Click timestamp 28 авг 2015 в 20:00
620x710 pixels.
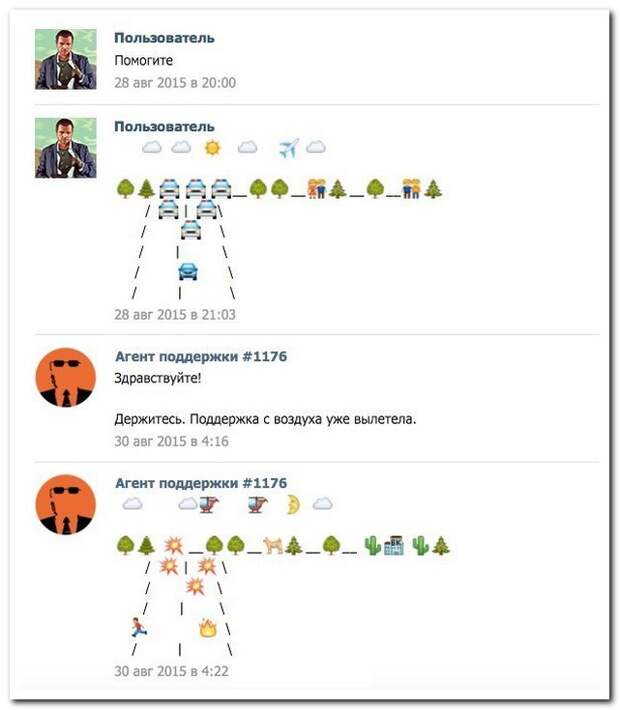(x=175, y=83)
